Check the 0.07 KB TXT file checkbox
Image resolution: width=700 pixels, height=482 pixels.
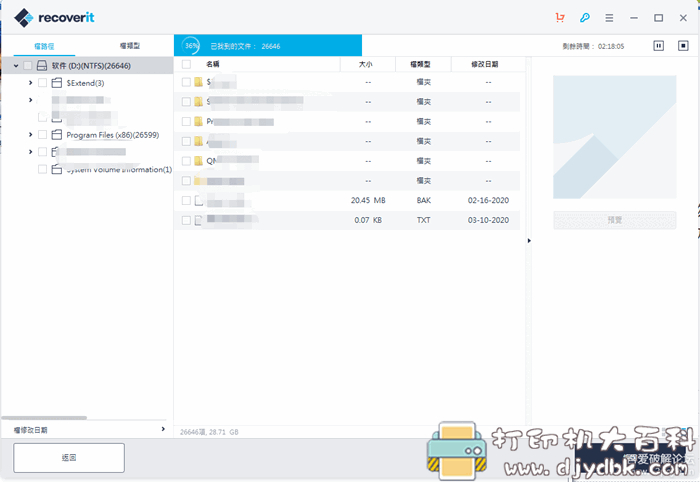tap(186, 220)
